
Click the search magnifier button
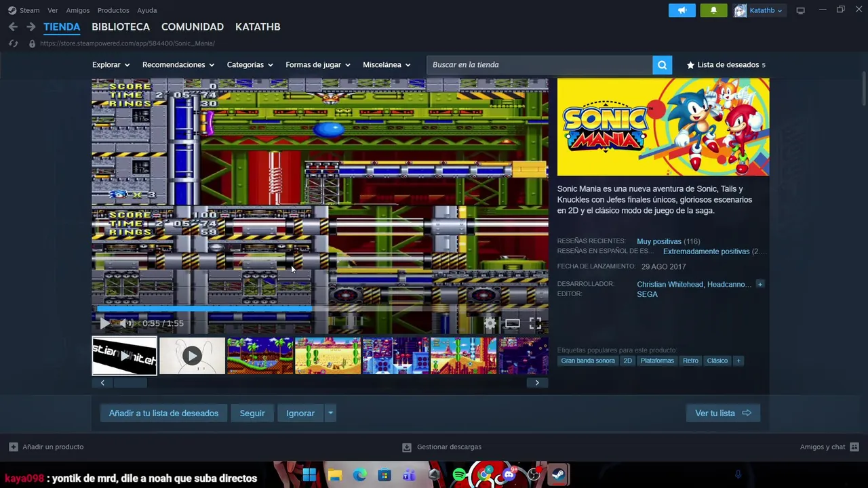662,65
